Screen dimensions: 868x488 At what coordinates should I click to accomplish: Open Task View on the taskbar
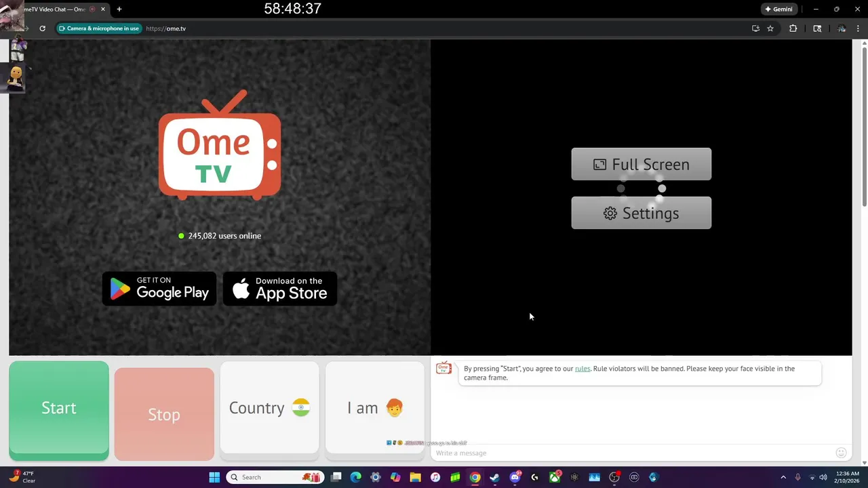[336, 477]
